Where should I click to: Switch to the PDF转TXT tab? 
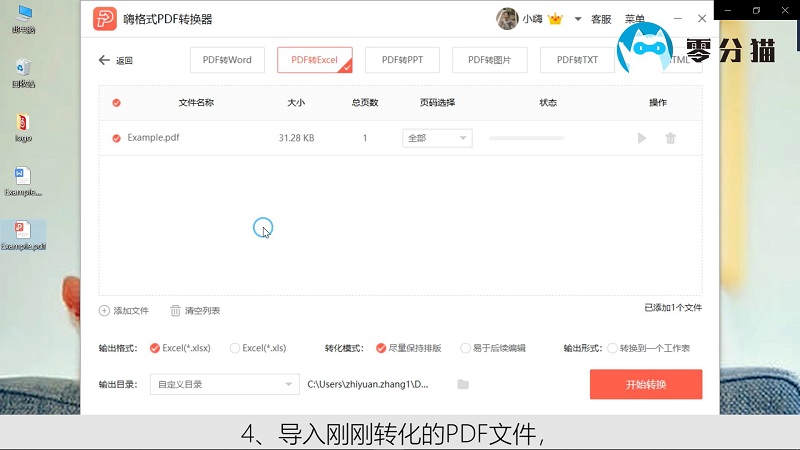click(577, 60)
